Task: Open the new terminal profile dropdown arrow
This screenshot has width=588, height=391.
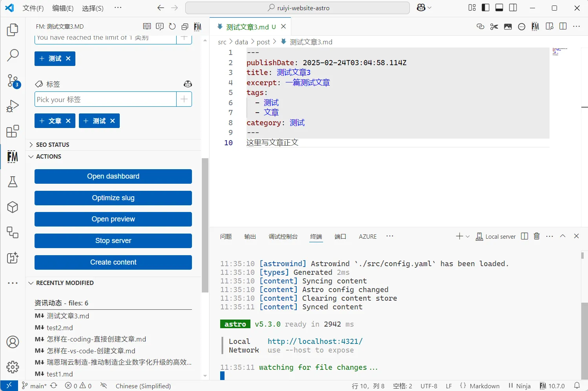Action: pos(467,236)
